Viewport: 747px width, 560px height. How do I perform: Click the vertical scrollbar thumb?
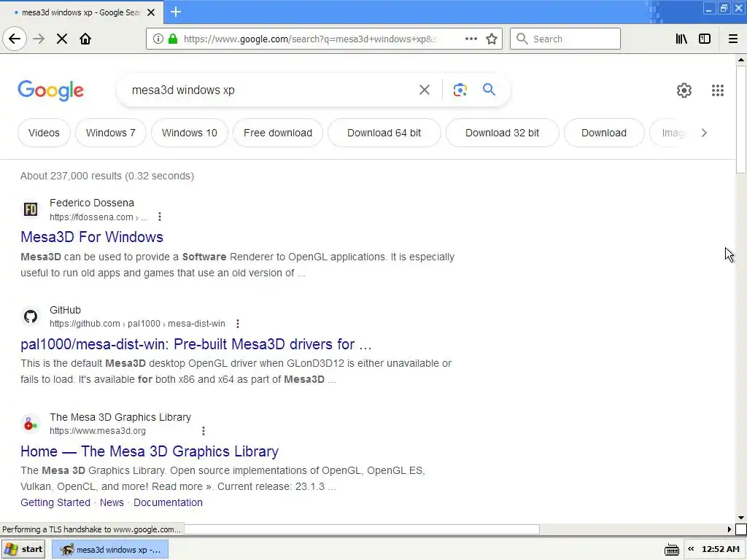pyautogui.click(x=741, y=120)
